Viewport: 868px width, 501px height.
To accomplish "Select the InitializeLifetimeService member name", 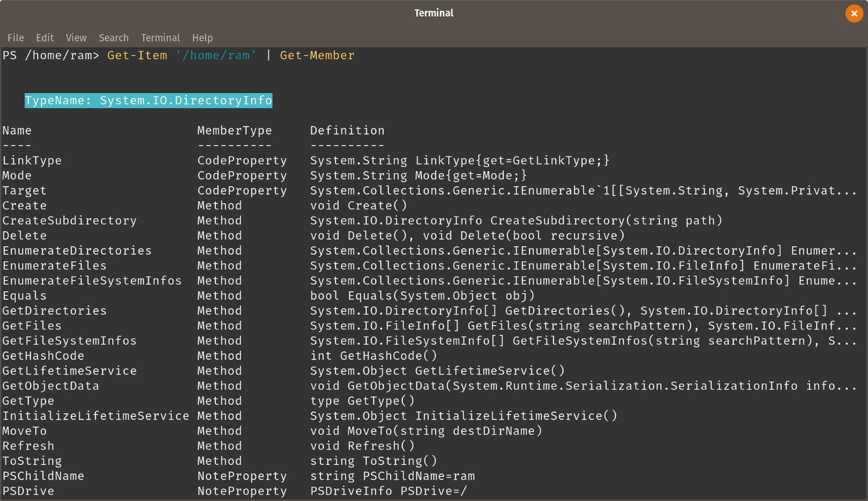I will point(96,416).
